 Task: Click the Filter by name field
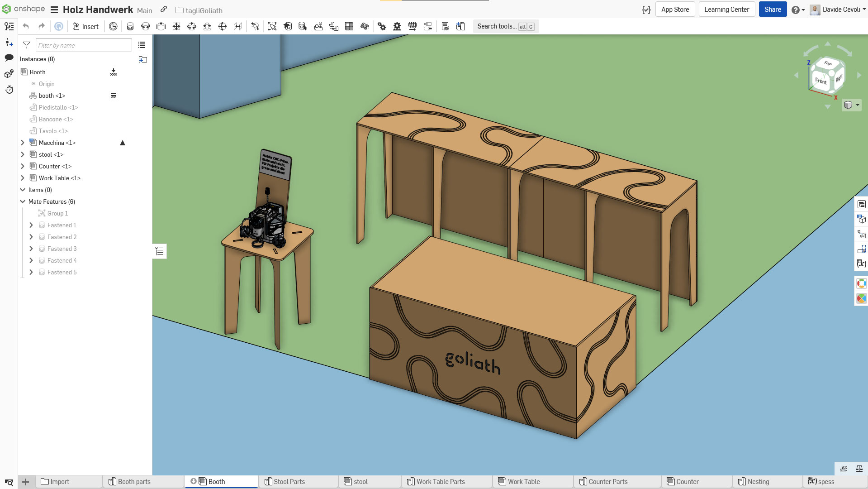[x=84, y=45]
